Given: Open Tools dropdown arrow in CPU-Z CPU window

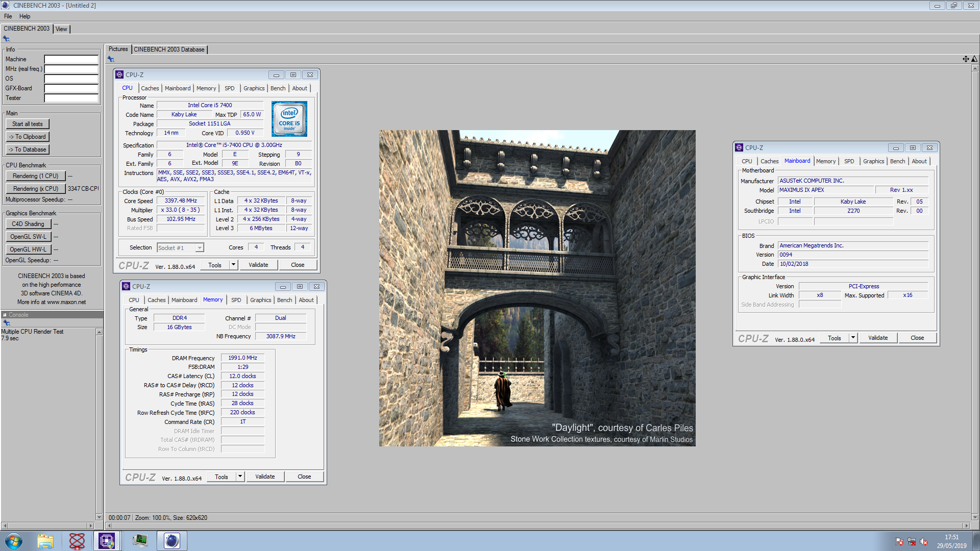Looking at the screenshot, I should [233, 265].
